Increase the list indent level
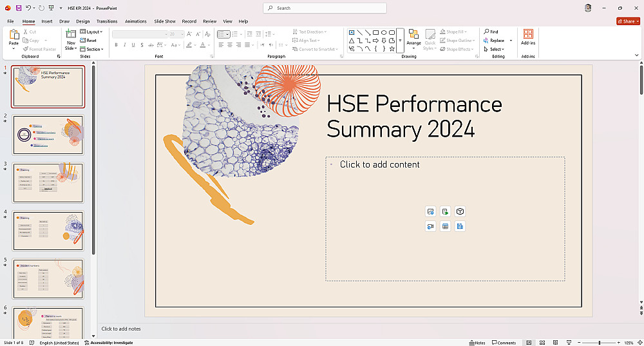Viewport: 644px width, 346px height. click(x=258, y=34)
